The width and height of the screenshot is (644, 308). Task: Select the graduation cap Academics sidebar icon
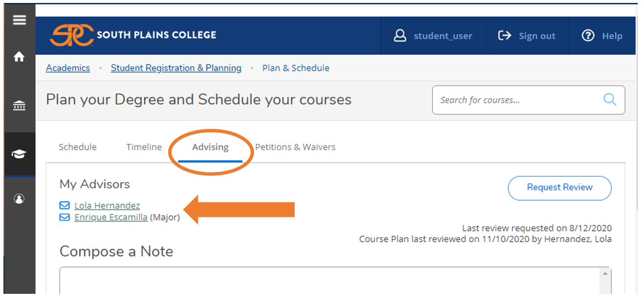click(19, 154)
